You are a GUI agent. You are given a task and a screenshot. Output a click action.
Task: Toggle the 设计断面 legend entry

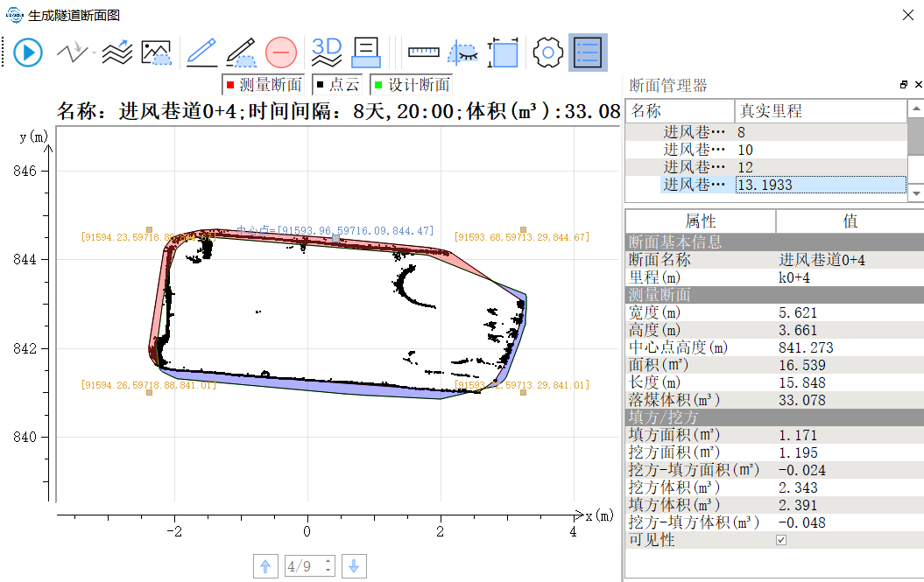coord(412,85)
